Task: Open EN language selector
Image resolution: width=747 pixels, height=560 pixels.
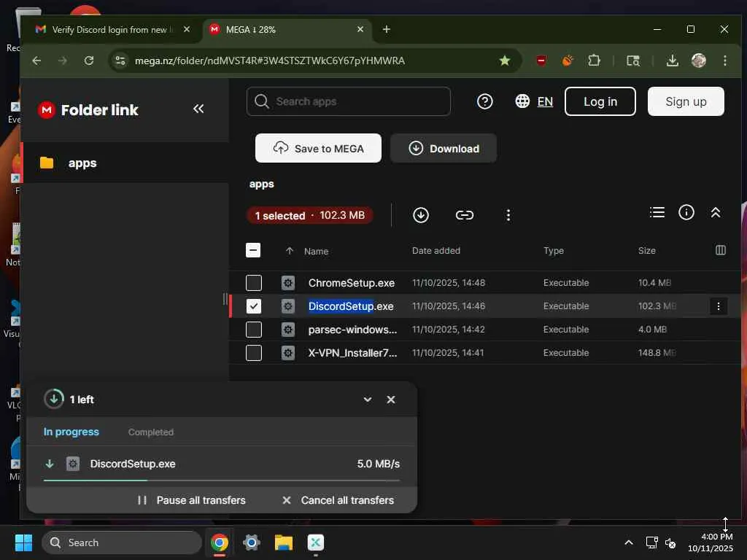Action: (x=545, y=101)
